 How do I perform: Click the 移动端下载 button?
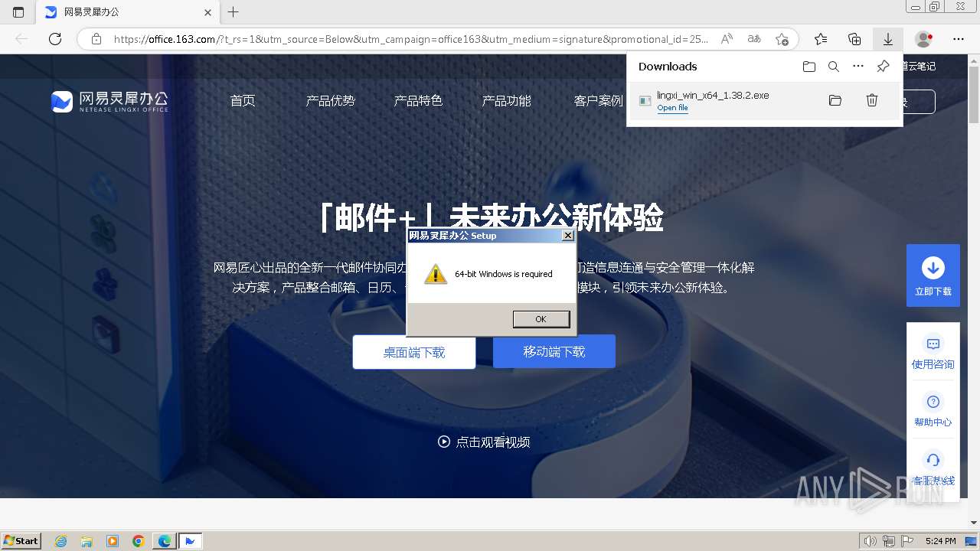pos(554,351)
